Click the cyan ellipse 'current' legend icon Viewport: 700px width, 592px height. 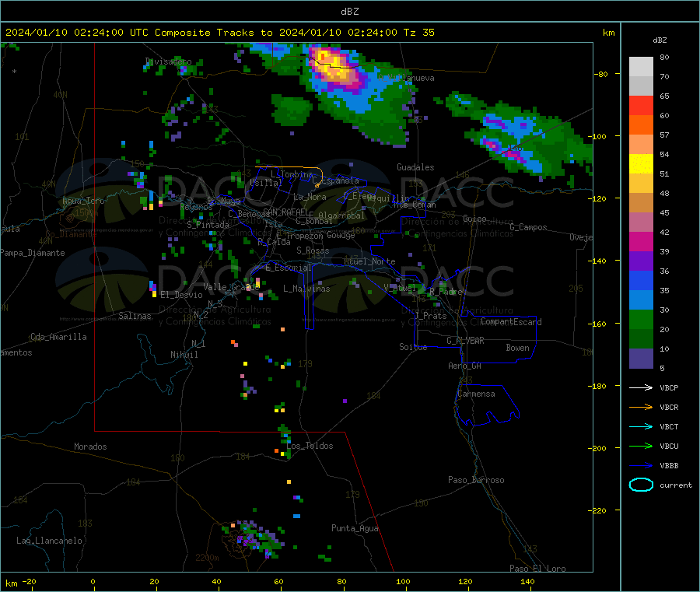(x=641, y=485)
